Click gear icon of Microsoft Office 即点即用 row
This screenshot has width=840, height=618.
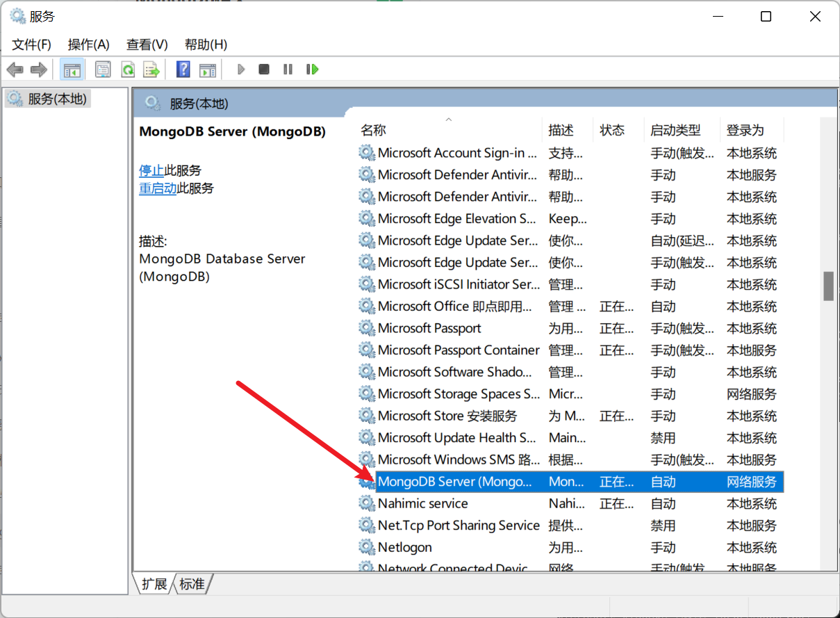click(x=367, y=307)
